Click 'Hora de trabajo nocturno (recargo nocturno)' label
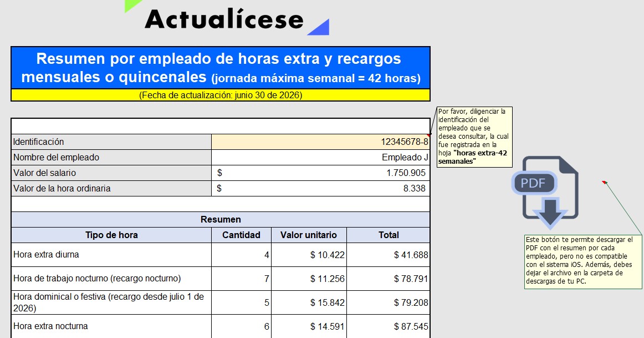Viewport: 644px width, 338px height. pos(111,279)
